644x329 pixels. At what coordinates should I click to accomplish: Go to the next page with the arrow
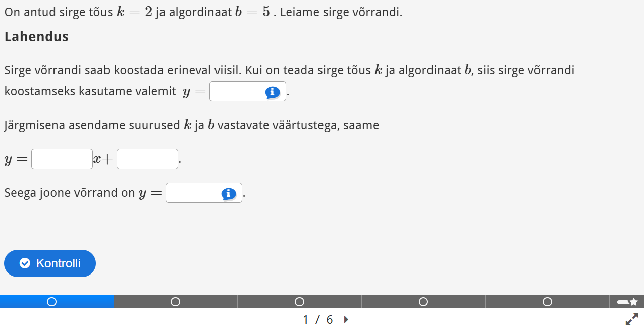(x=346, y=319)
